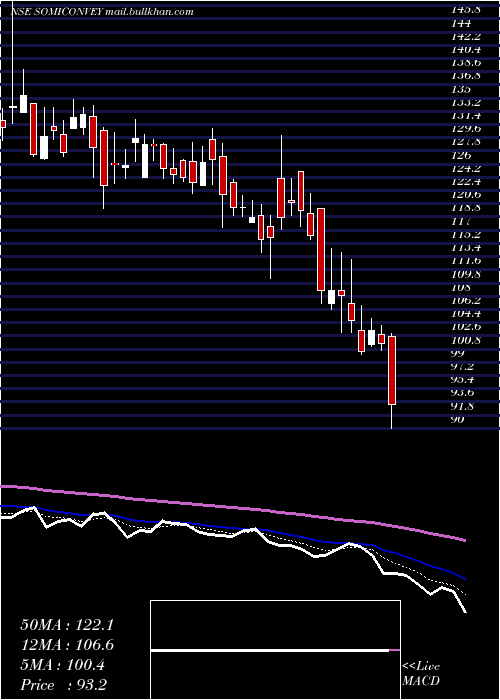Image resolution: width=500 pixels, height=700 pixels.
Task: Select the 109.8 axis value
Action: [x=468, y=274]
